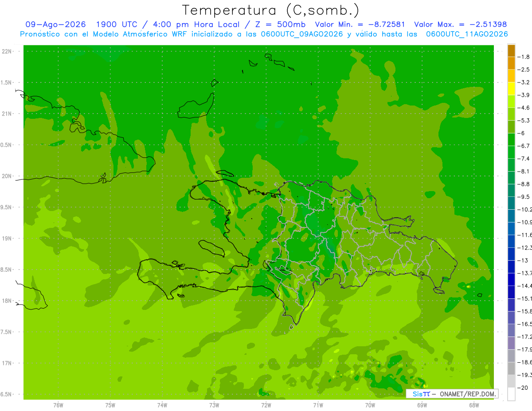The height and width of the screenshot is (411, 532).
Task: Pick the amber swatch between -2.5 and -3.2
Action: pyautogui.click(x=511, y=76)
